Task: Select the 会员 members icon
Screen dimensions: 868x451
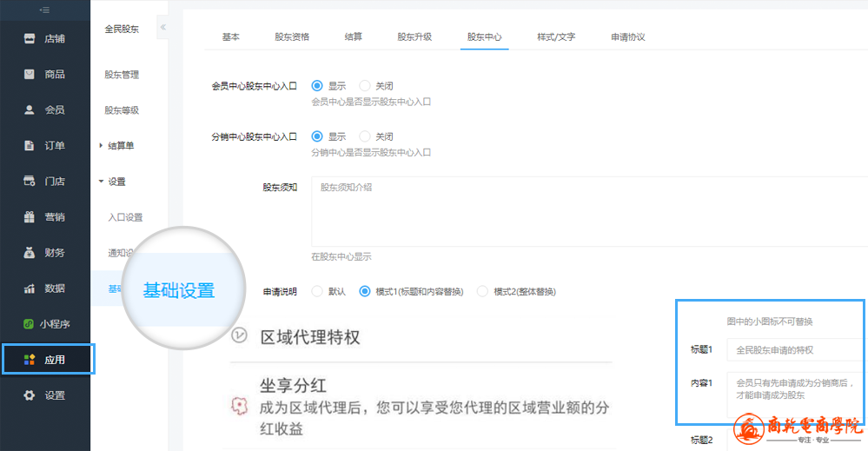Action: point(30,110)
